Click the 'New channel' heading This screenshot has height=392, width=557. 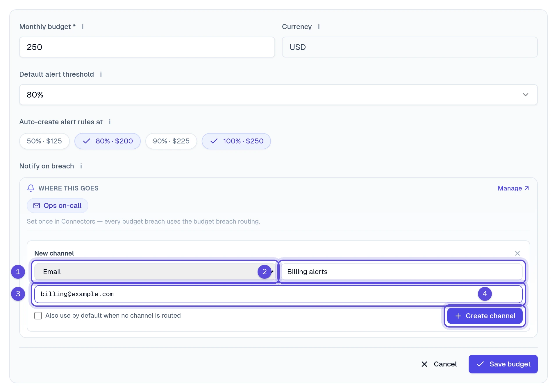[x=54, y=253]
